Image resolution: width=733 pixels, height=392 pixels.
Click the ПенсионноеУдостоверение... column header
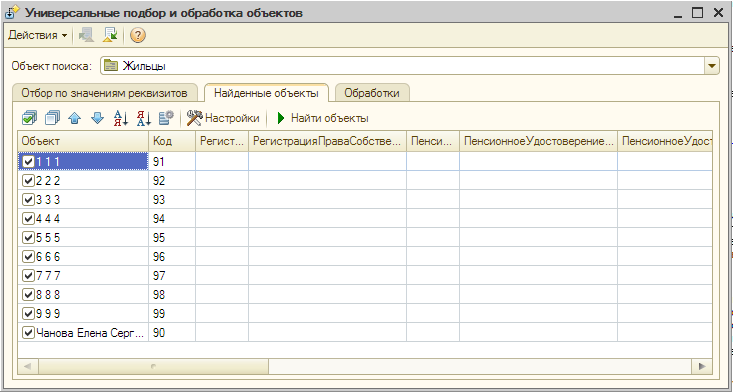pyautogui.click(x=538, y=142)
